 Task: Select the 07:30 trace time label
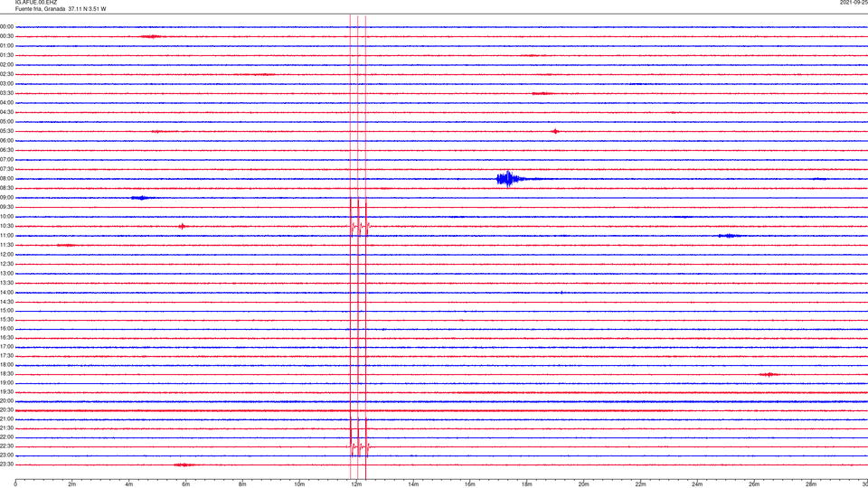[6, 169]
